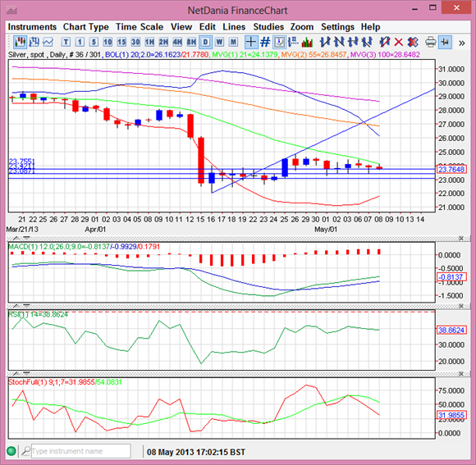Select the parallel channel lines tool
The height and width of the screenshot is (465, 476).
pos(353,42)
